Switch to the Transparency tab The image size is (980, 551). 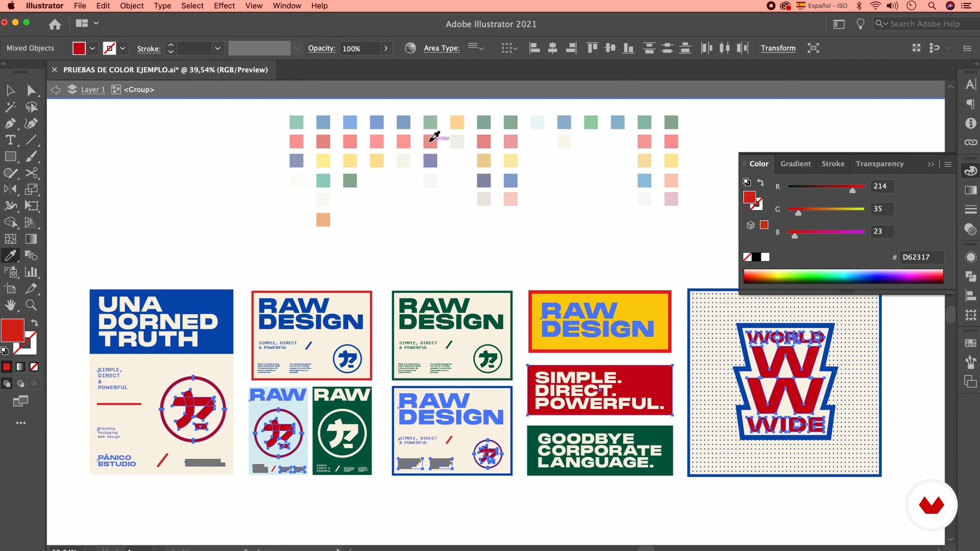click(x=879, y=164)
